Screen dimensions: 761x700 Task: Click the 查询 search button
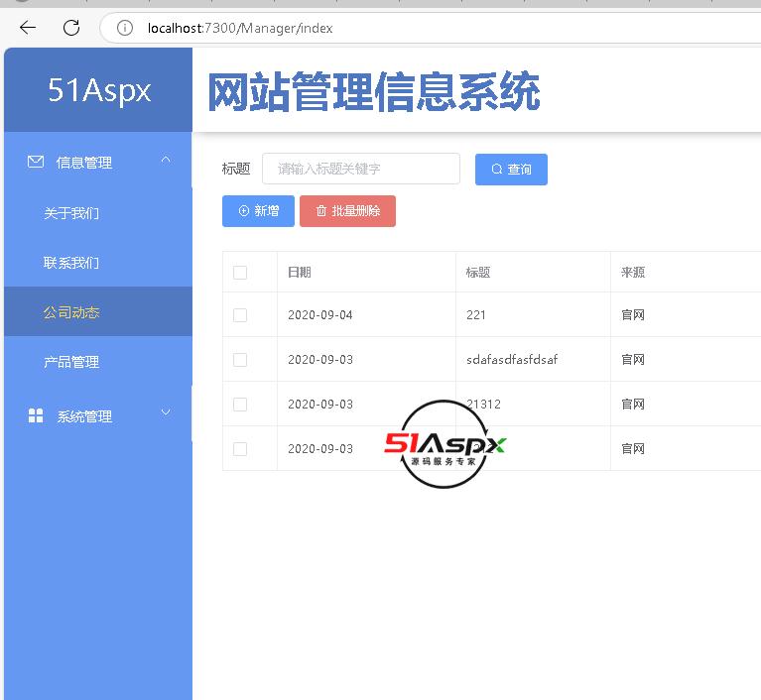point(511,170)
